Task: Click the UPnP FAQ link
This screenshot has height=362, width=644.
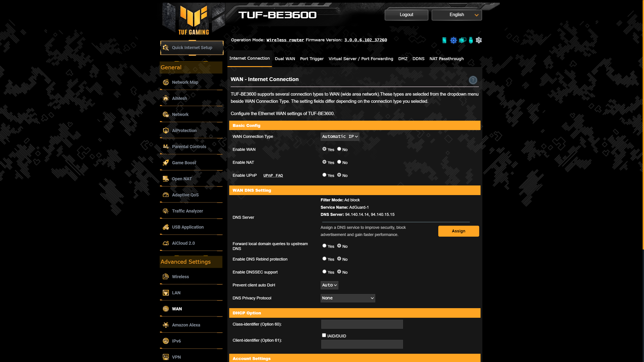Action: pyautogui.click(x=273, y=175)
